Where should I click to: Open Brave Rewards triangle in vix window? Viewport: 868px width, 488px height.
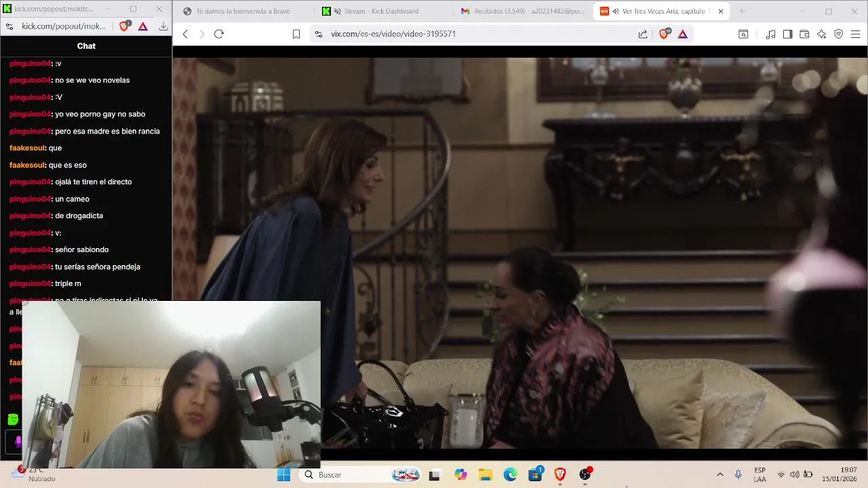coord(683,34)
